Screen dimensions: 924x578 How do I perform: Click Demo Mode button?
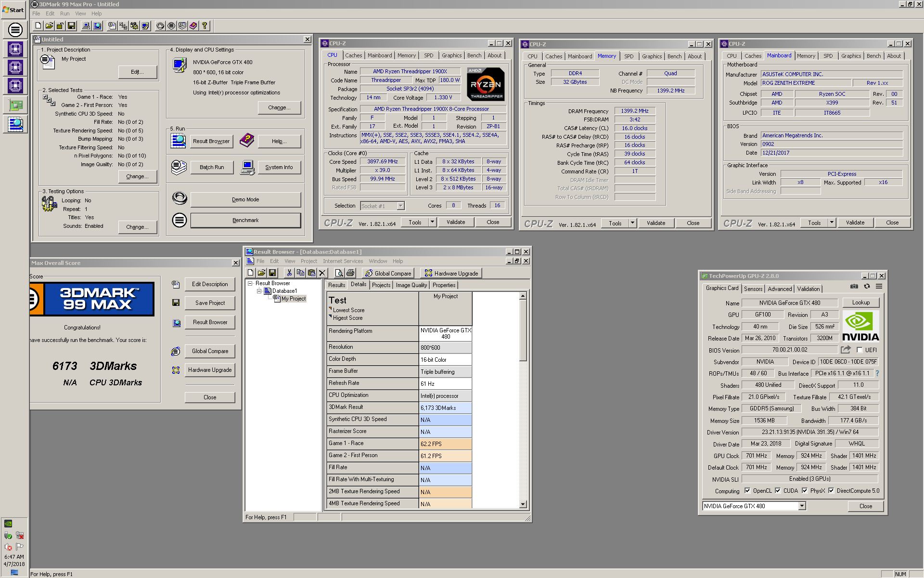coord(245,199)
